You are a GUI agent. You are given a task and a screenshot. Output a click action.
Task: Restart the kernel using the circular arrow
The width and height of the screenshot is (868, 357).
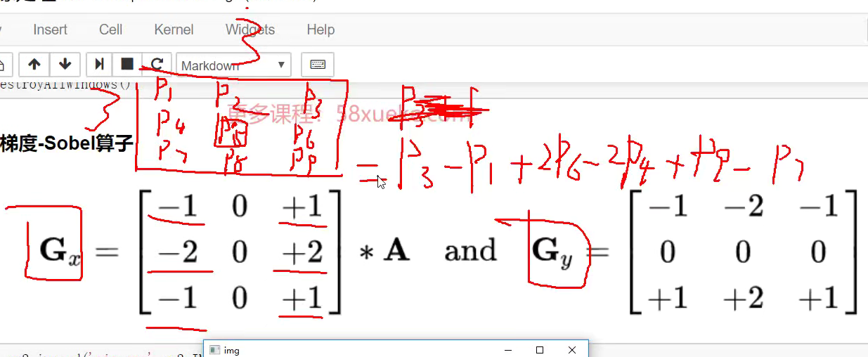[x=157, y=65]
